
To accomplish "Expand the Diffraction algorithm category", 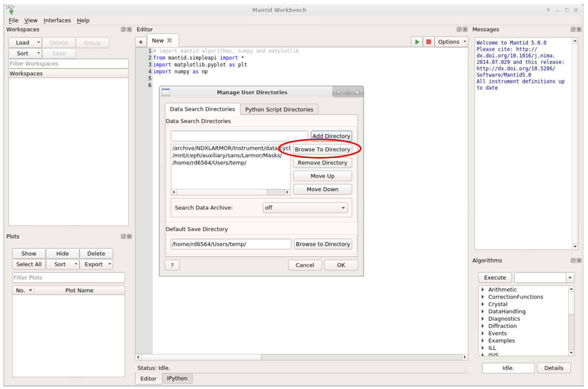I will [483, 326].
